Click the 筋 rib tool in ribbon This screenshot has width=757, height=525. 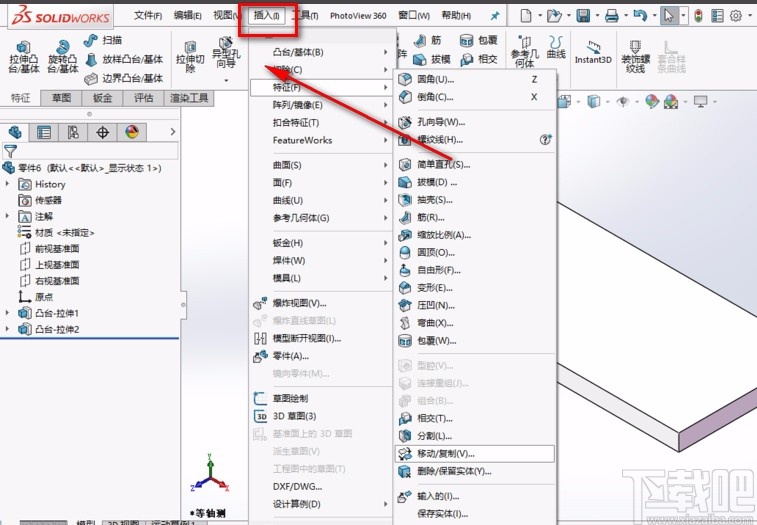429,41
